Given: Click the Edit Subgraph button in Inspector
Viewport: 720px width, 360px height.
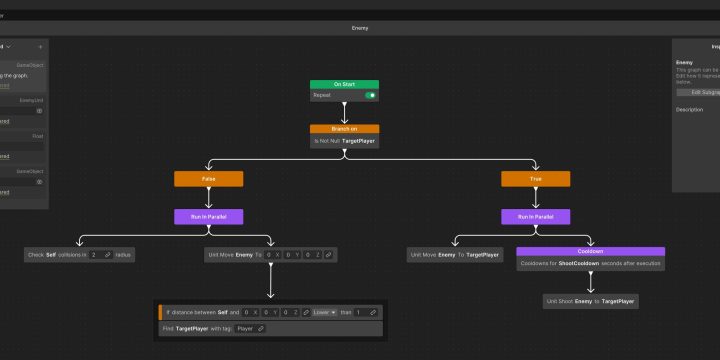Looking at the screenshot, I should [698, 92].
